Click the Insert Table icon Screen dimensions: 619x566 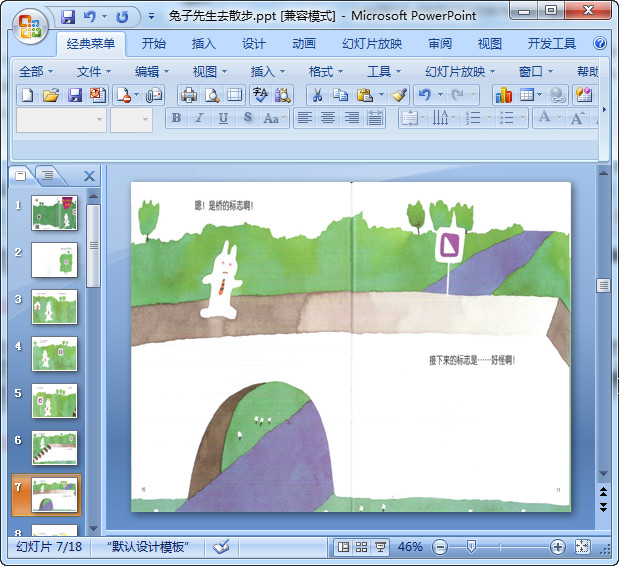click(x=527, y=95)
